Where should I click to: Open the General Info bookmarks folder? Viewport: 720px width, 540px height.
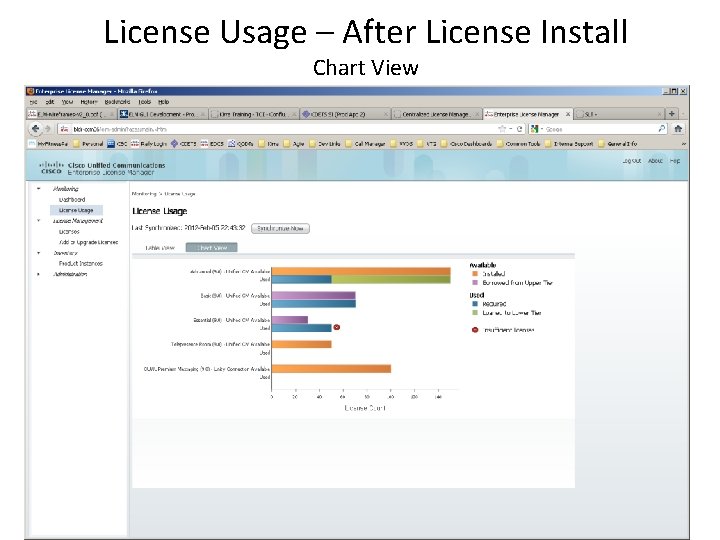coord(618,144)
